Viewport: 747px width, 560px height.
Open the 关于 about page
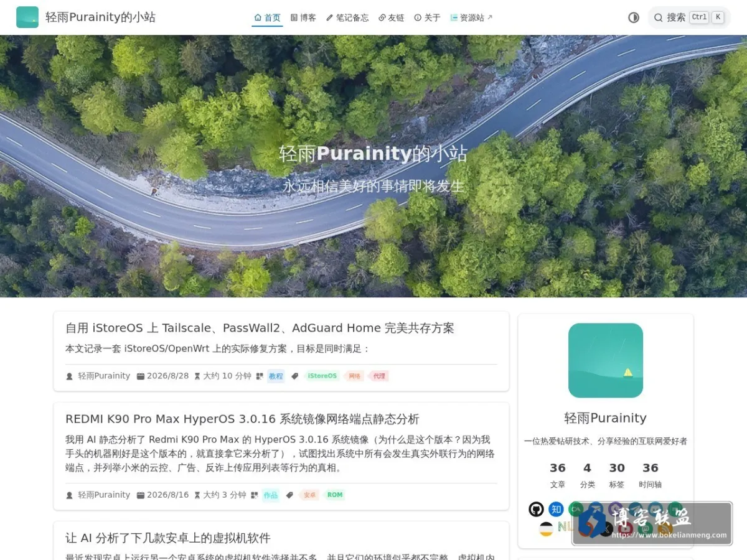tap(427, 17)
